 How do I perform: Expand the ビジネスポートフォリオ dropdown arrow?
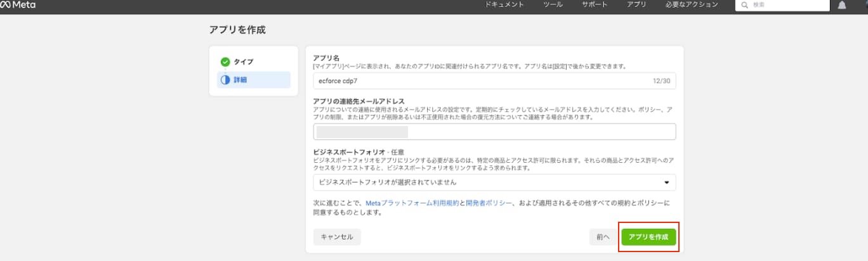666,182
